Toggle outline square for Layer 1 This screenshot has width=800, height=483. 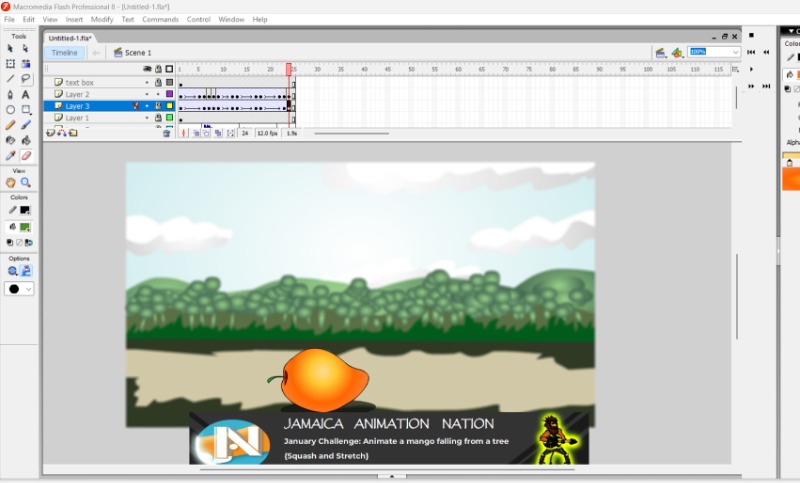[x=169, y=118]
